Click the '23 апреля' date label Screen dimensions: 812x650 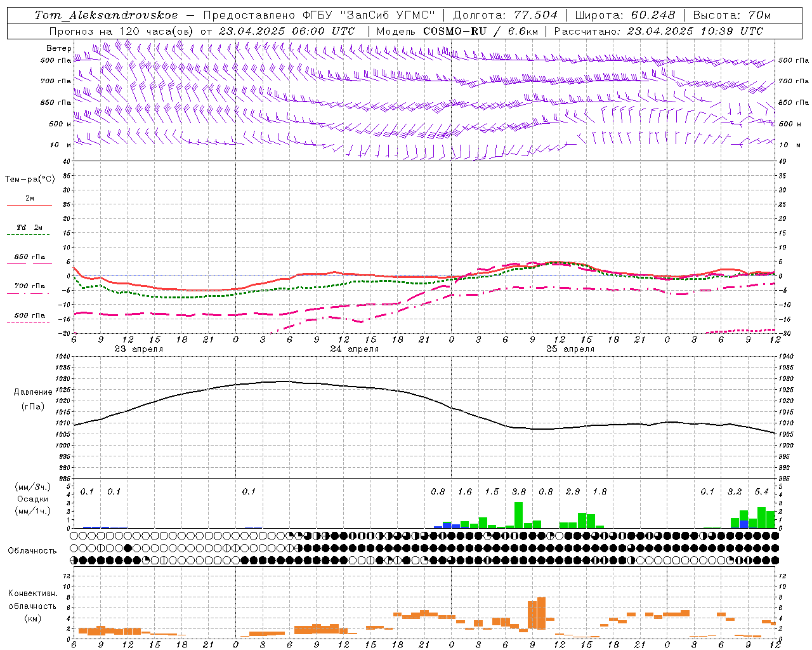pos(138,349)
